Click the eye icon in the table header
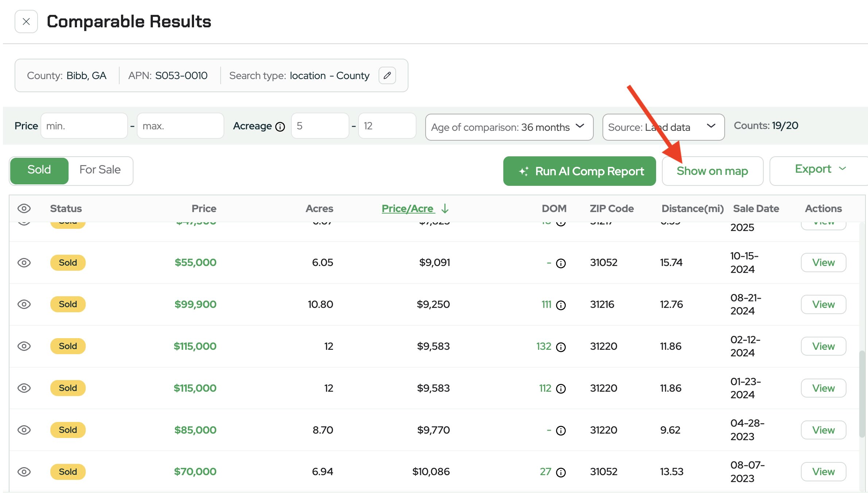 (x=24, y=208)
